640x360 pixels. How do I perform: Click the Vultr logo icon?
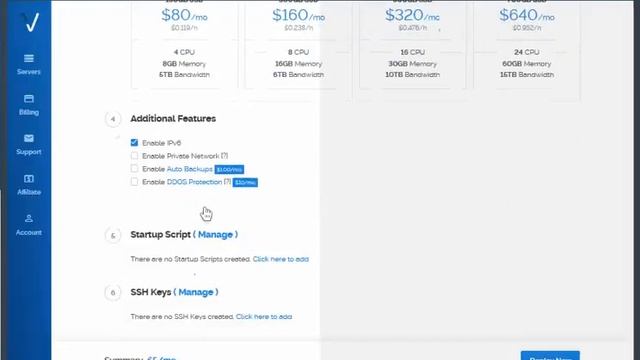tap(30, 22)
